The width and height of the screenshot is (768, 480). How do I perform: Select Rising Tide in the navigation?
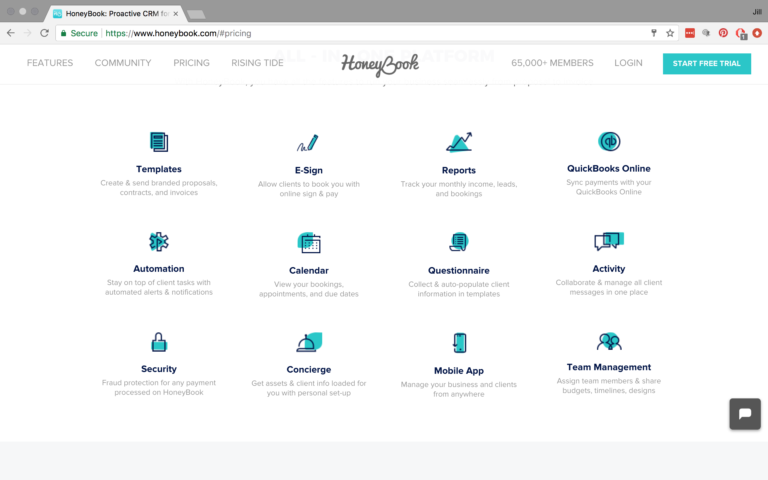(x=259, y=63)
